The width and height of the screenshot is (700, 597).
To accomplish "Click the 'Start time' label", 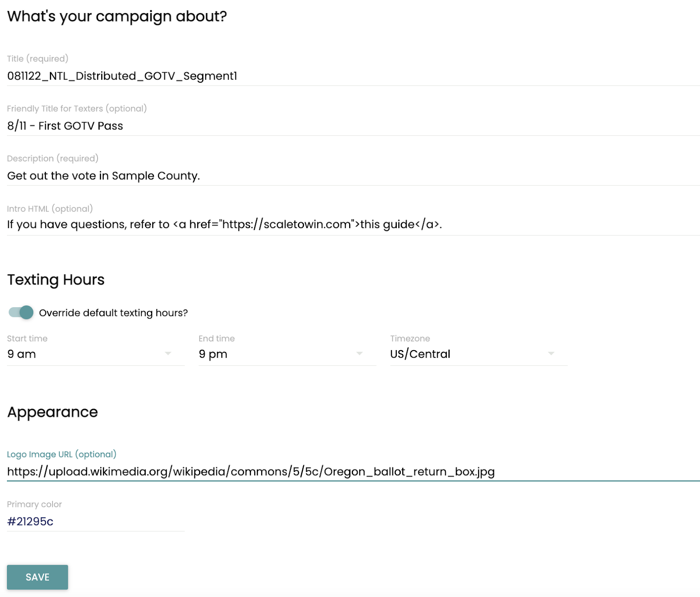I will 27,338.
